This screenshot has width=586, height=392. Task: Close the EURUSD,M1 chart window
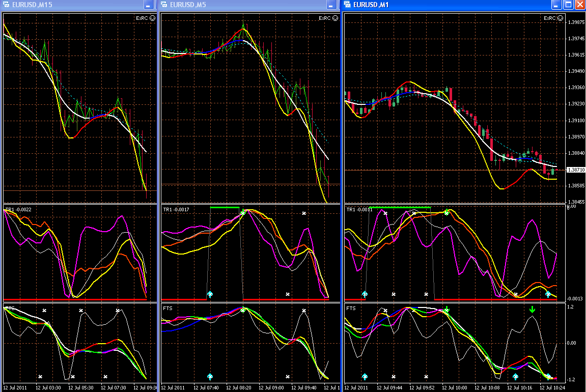pos(580,5)
